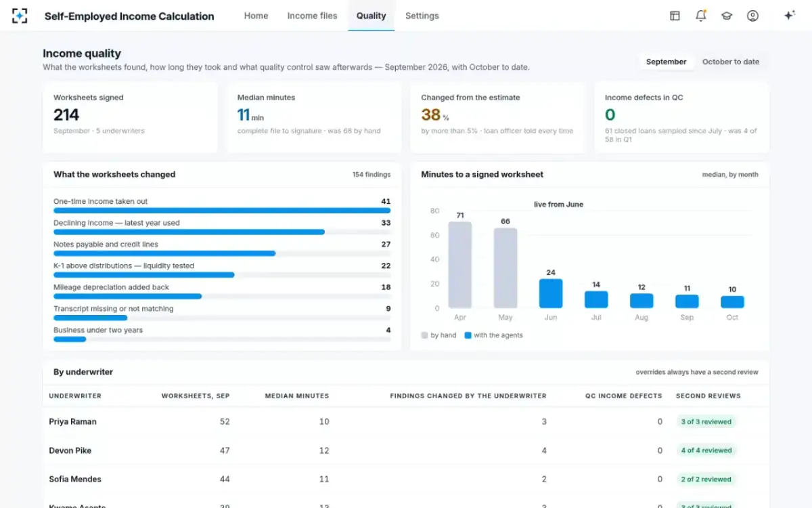
Task: Click the app logo icon beside the title
Action: [x=20, y=16]
